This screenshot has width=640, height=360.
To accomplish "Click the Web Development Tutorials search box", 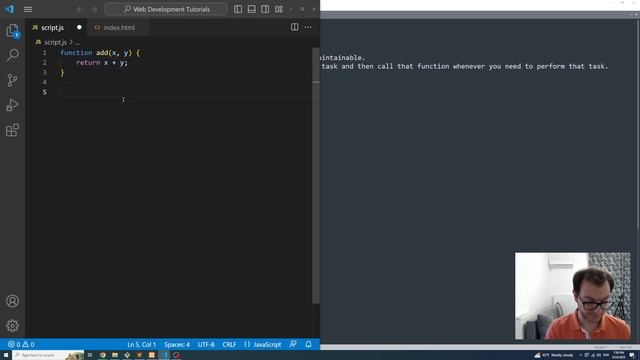I will 166,9.
